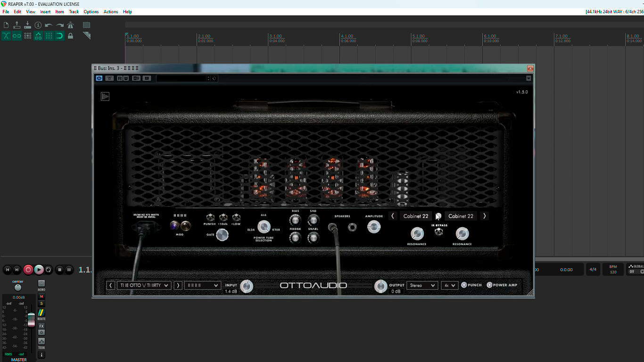Solo the master track with S

(x=41, y=304)
